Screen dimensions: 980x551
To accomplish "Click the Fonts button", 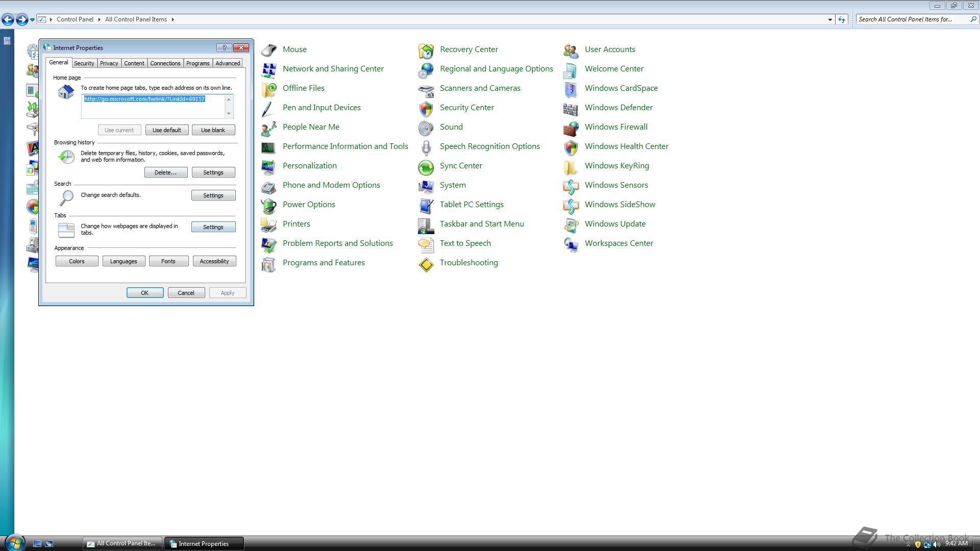I will pyautogui.click(x=168, y=261).
